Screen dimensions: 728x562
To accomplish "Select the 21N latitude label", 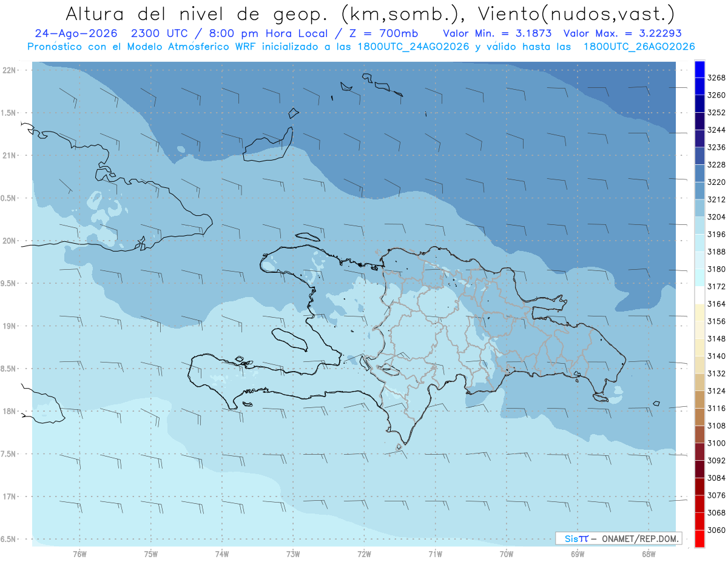I will point(9,155).
